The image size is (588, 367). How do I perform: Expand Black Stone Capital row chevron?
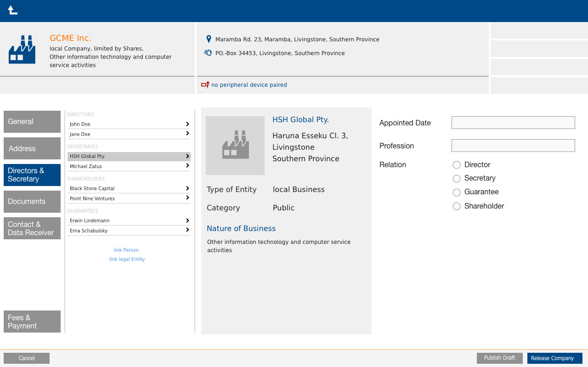[187, 188]
